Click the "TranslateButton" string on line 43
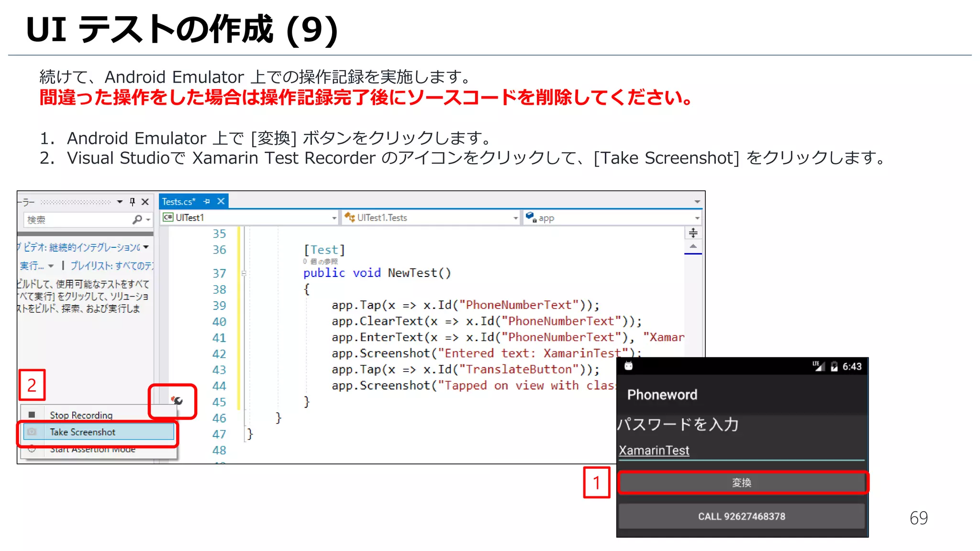The width and height of the screenshot is (980, 551). 519,370
